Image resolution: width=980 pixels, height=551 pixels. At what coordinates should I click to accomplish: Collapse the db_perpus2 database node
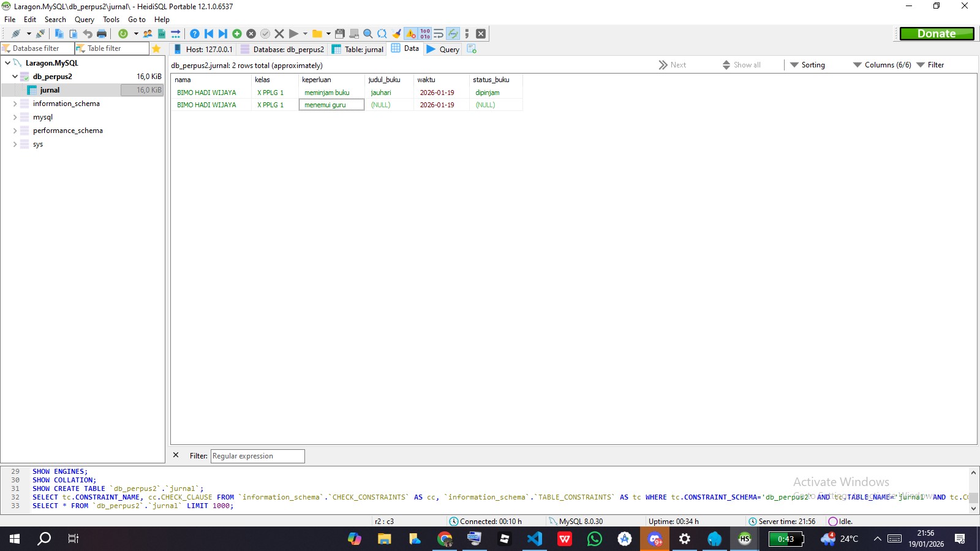pos(15,77)
